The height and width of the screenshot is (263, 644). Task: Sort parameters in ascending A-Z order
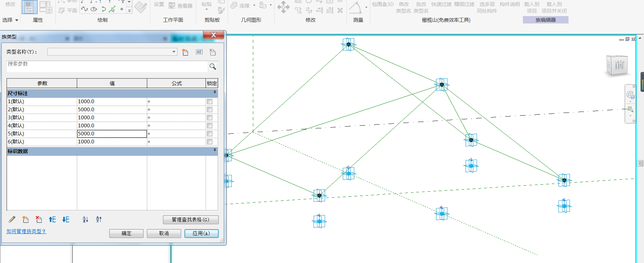(85, 219)
